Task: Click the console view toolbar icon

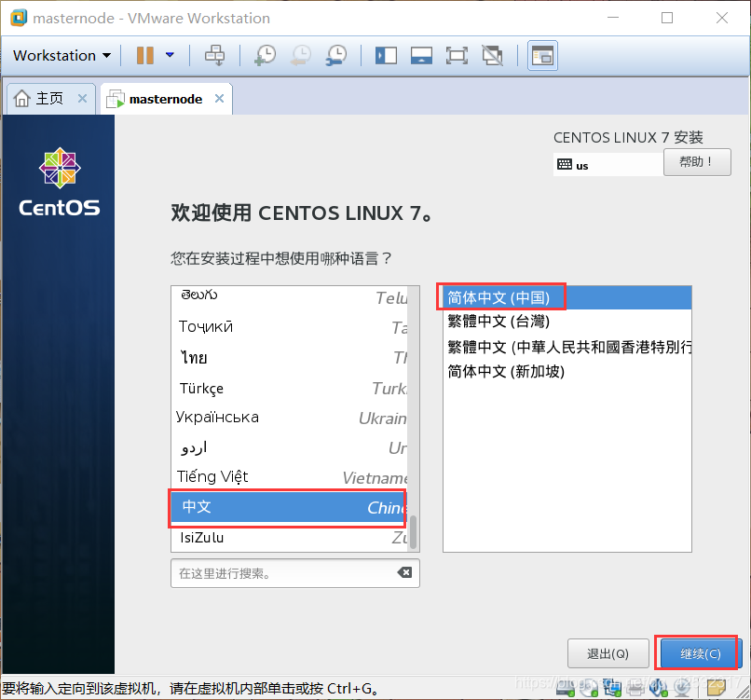Action: 542,56
